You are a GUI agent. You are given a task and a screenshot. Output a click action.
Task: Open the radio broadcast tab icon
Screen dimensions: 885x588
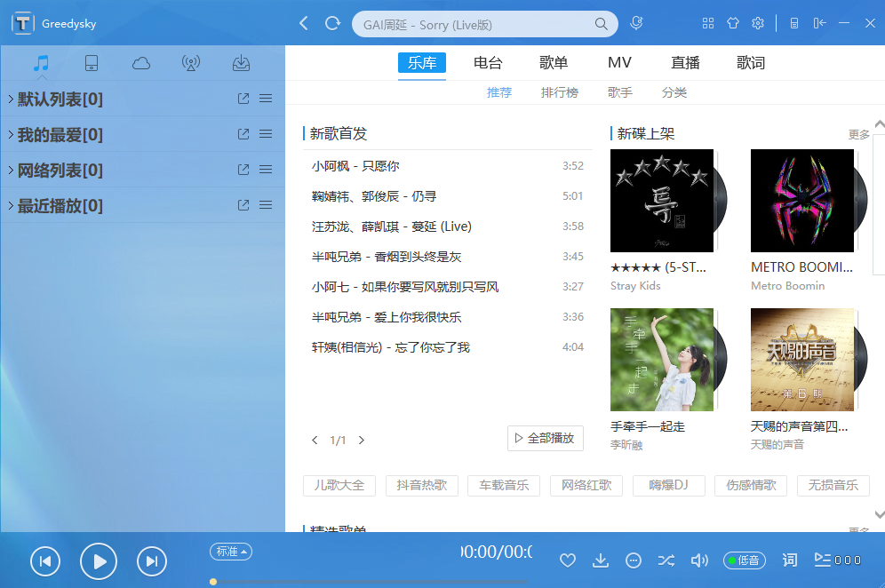(x=191, y=63)
